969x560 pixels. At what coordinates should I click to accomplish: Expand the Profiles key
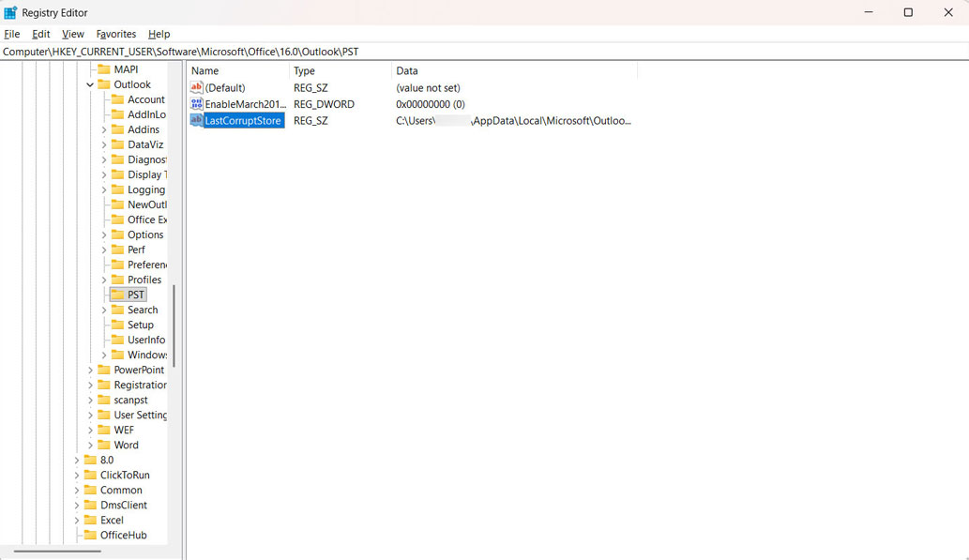(104, 280)
